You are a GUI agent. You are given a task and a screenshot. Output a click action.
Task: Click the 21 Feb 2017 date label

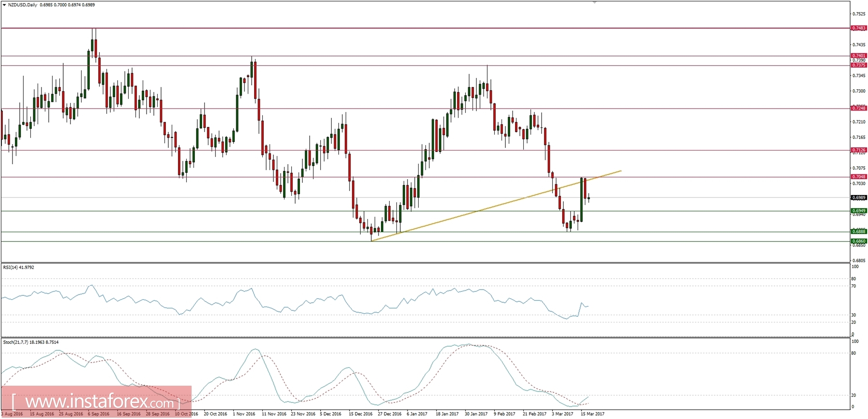[535, 414]
